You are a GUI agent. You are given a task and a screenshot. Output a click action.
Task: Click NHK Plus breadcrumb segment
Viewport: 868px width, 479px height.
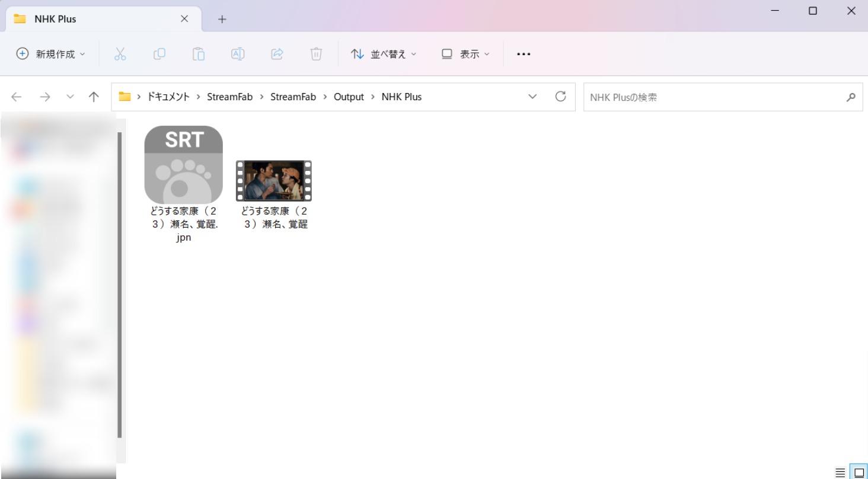coord(401,97)
